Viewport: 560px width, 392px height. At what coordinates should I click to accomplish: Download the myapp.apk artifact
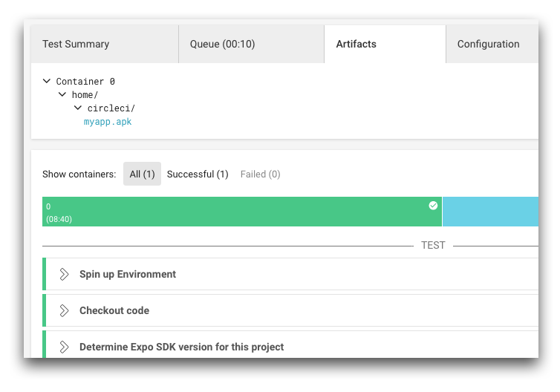click(108, 122)
